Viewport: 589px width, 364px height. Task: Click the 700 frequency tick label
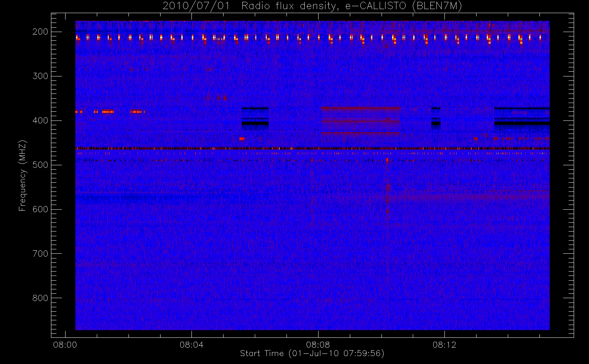tap(40, 254)
